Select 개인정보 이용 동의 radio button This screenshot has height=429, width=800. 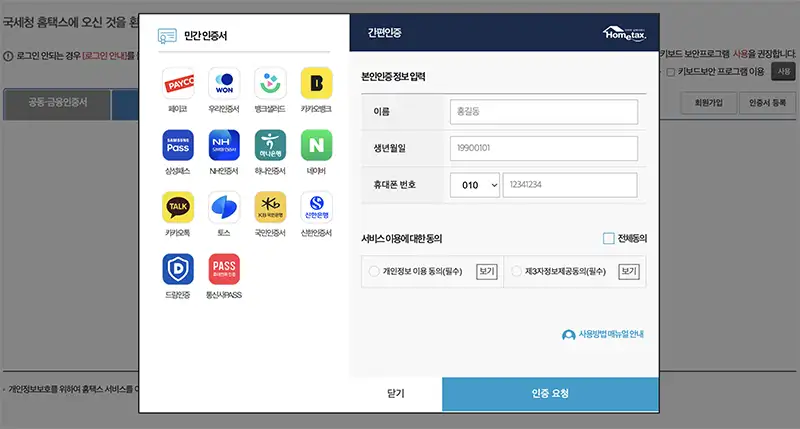[x=374, y=271]
